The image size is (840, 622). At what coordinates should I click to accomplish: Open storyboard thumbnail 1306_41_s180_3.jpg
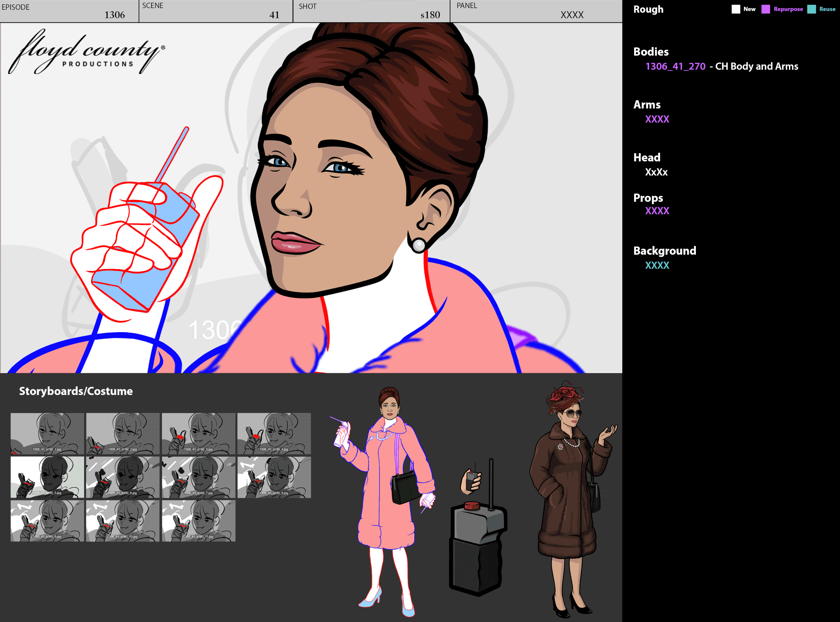point(199,433)
